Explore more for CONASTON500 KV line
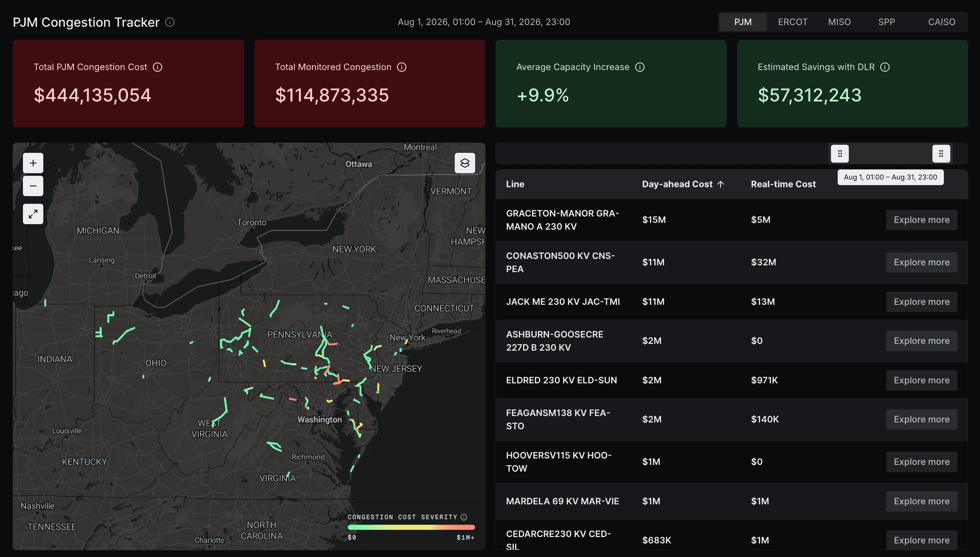This screenshot has height=557, width=980. click(921, 262)
